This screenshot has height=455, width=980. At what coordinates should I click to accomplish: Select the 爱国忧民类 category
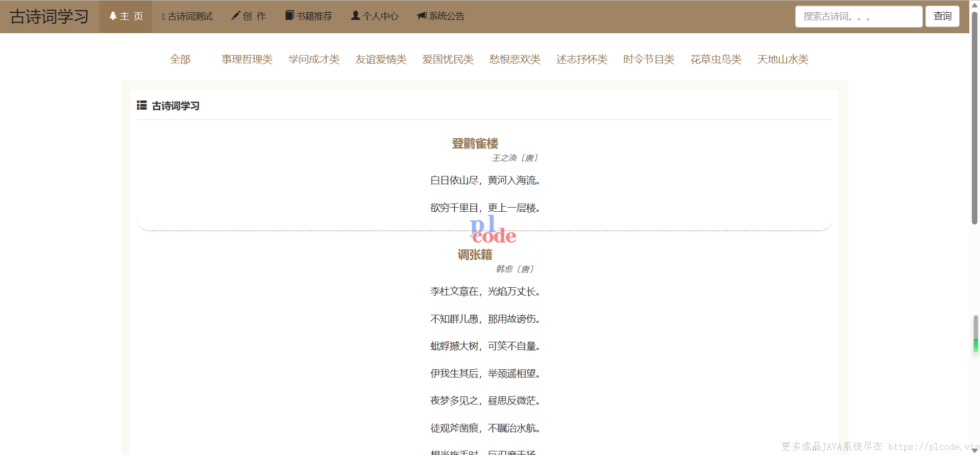(448, 59)
